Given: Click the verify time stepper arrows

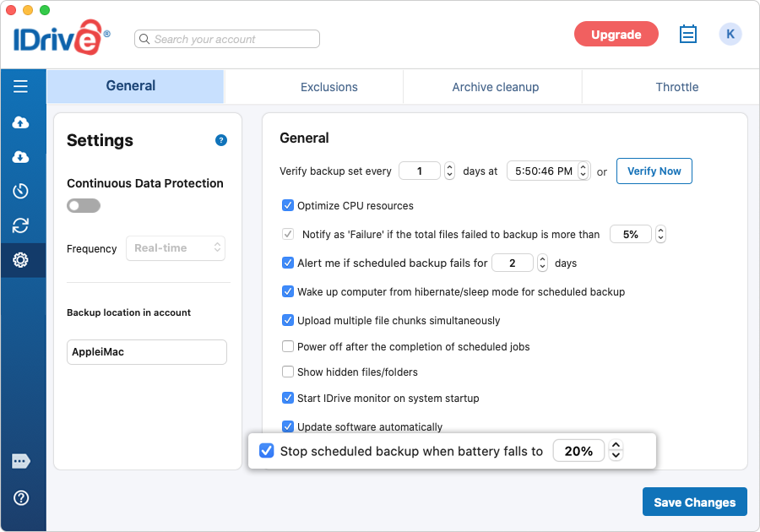Looking at the screenshot, I should coord(584,171).
